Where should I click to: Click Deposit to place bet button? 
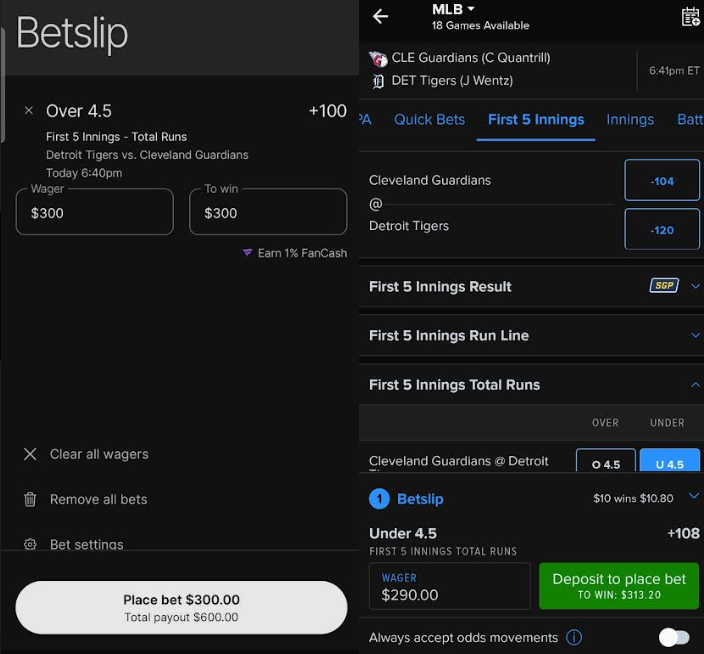(619, 586)
